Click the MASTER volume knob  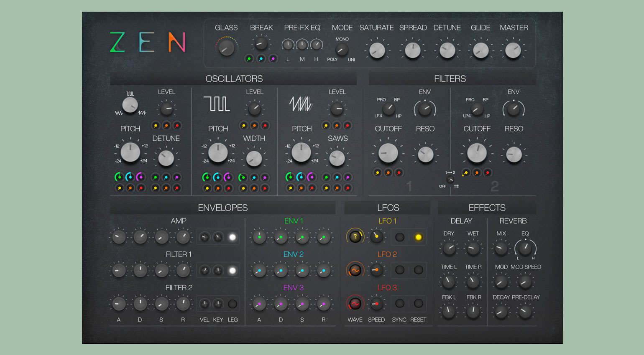[513, 51]
